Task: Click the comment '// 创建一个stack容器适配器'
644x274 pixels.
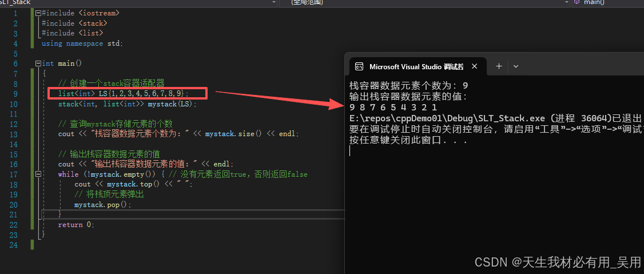Action: pyautogui.click(x=112, y=84)
